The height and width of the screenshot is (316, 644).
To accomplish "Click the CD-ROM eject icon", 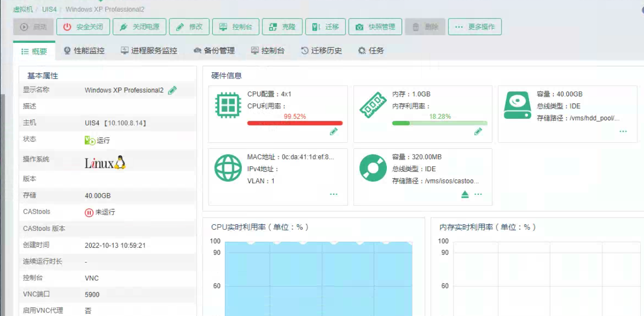I will (x=465, y=194).
